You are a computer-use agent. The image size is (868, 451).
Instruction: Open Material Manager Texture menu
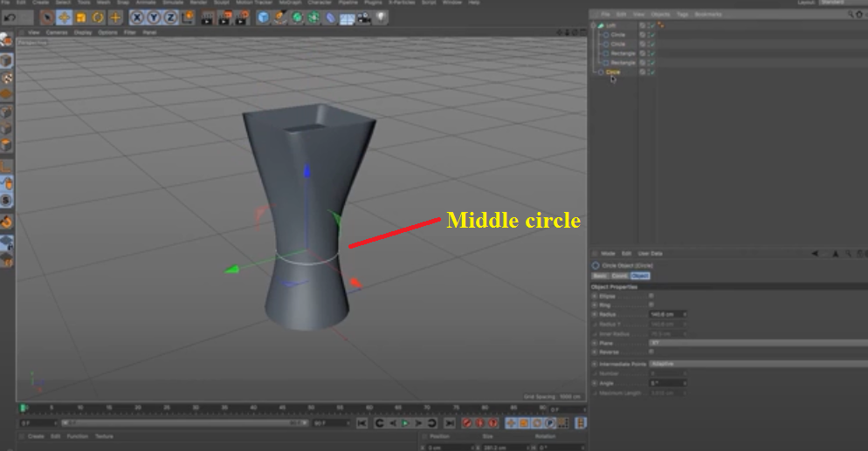tap(104, 437)
